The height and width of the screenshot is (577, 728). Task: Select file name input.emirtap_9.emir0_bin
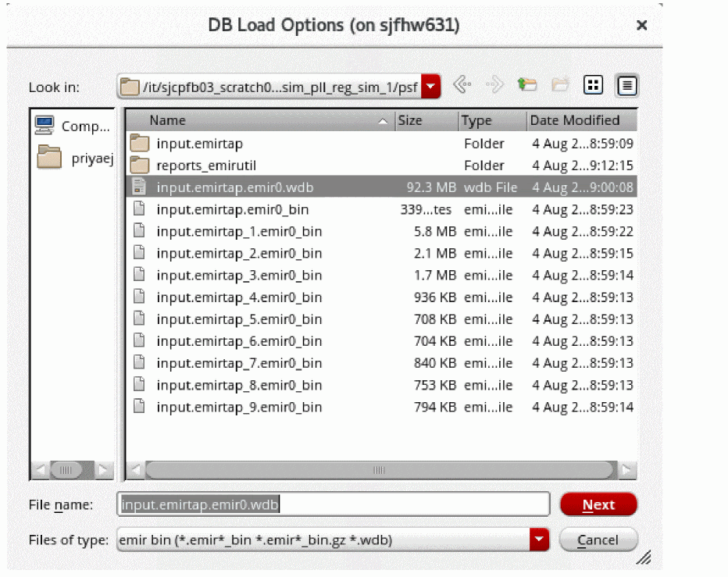(239, 407)
